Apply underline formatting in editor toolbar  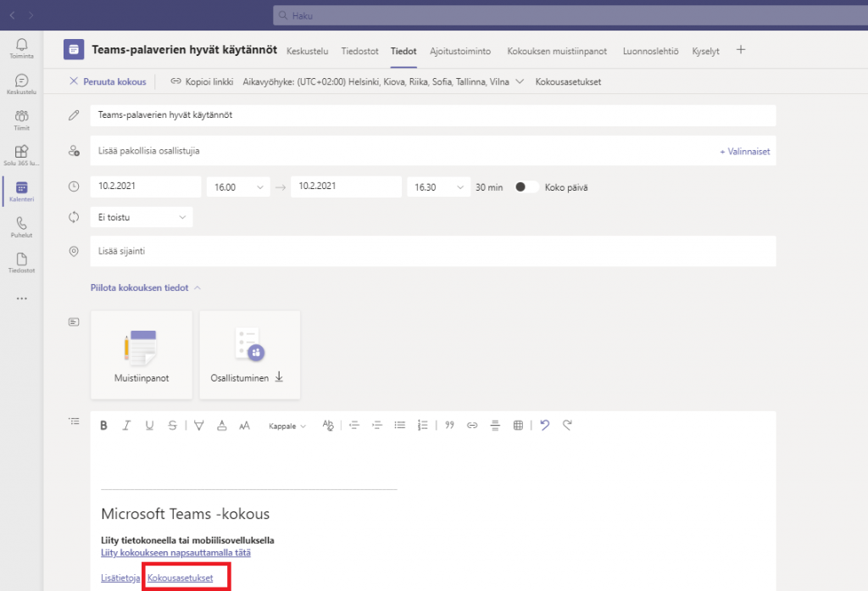(x=149, y=426)
